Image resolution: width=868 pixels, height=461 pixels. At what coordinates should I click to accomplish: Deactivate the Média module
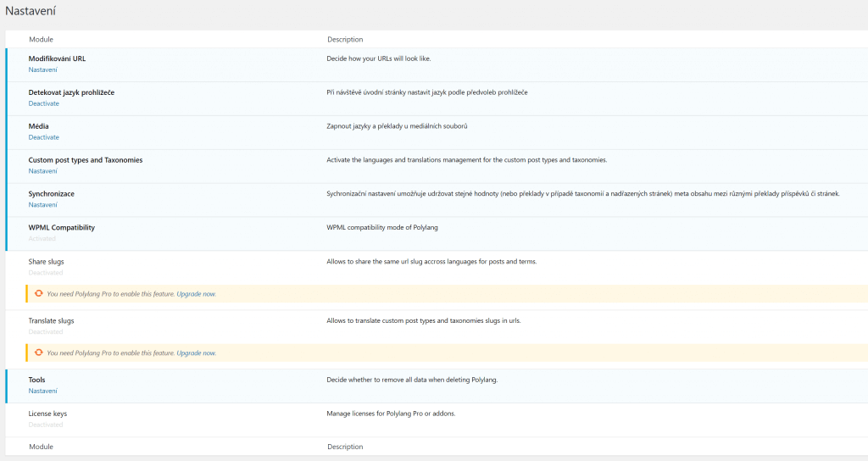click(x=44, y=137)
